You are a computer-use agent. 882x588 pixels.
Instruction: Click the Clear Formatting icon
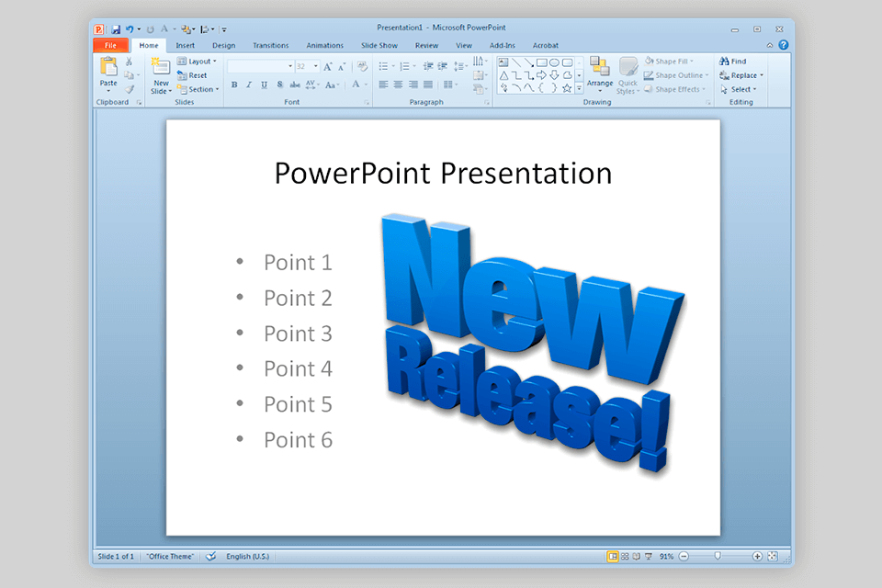[x=362, y=66]
